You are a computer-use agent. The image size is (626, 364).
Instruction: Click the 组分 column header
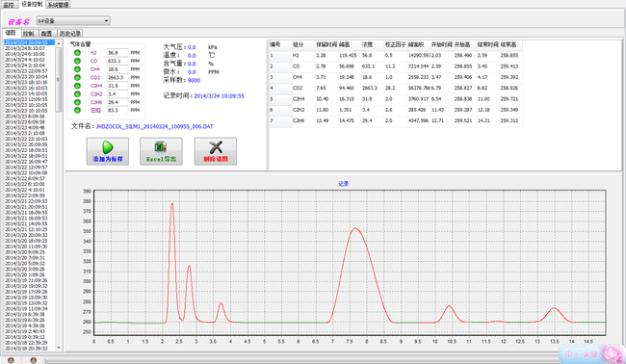[303, 44]
